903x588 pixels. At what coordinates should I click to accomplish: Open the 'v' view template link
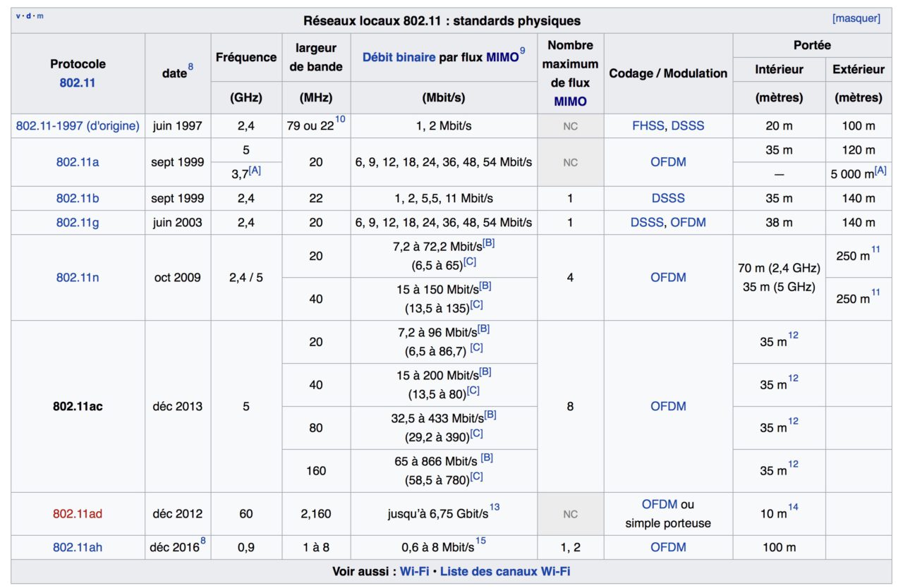(18, 16)
